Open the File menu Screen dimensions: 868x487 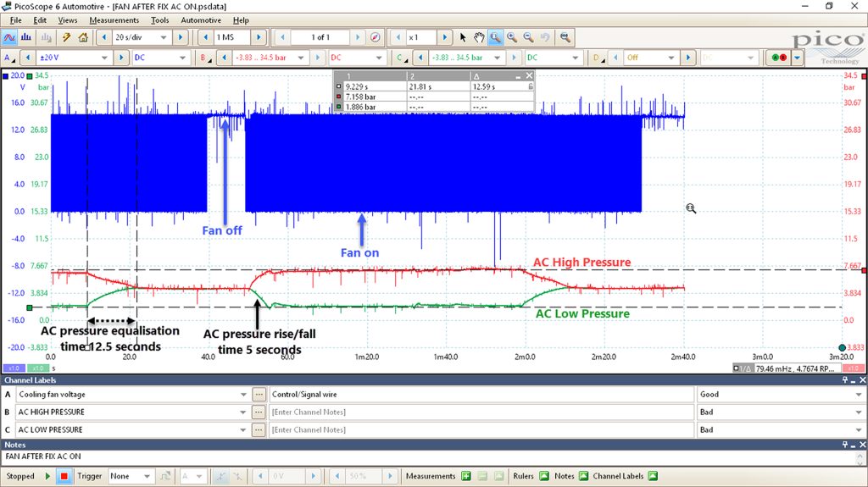(15, 20)
